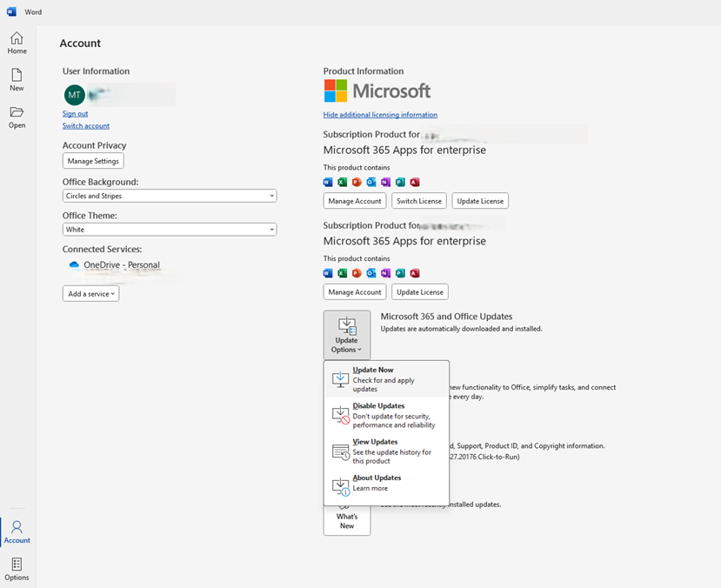The height and width of the screenshot is (588, 721).
Task: Click the OneDrive cloud icon
Action: (74, 264)
